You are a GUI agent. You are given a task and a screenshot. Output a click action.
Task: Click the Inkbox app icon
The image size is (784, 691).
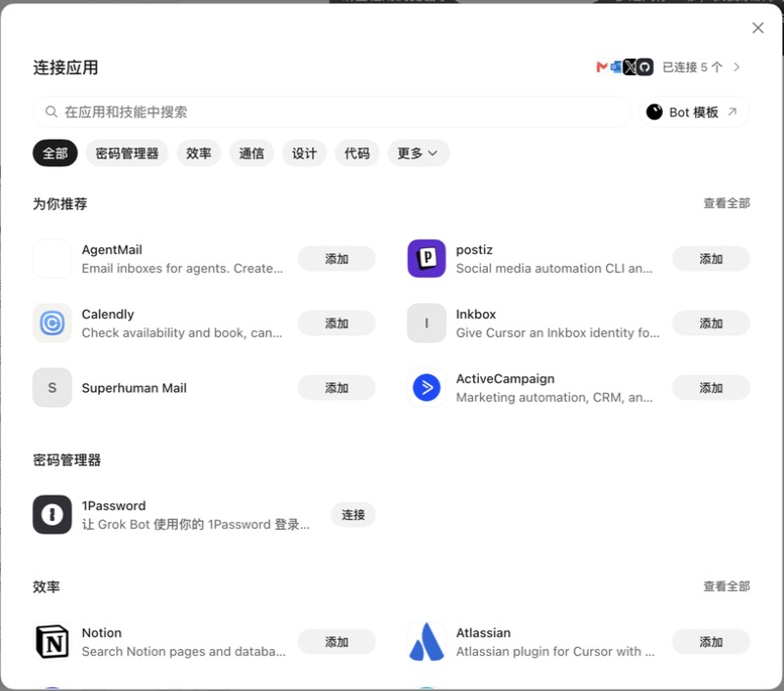426,323
